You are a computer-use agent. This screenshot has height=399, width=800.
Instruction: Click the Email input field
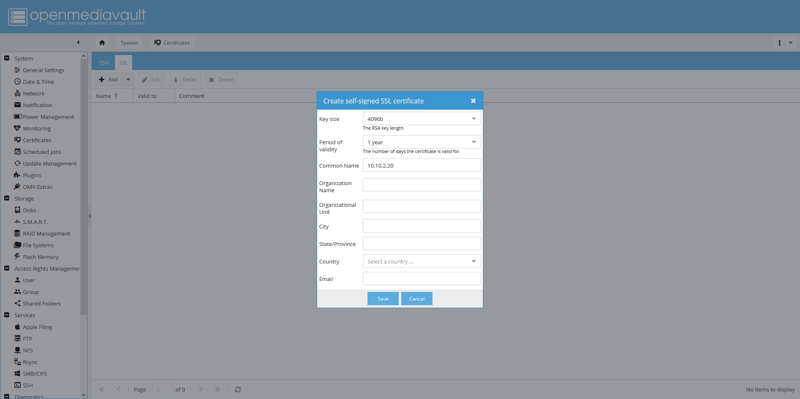(x=421, y=279)
